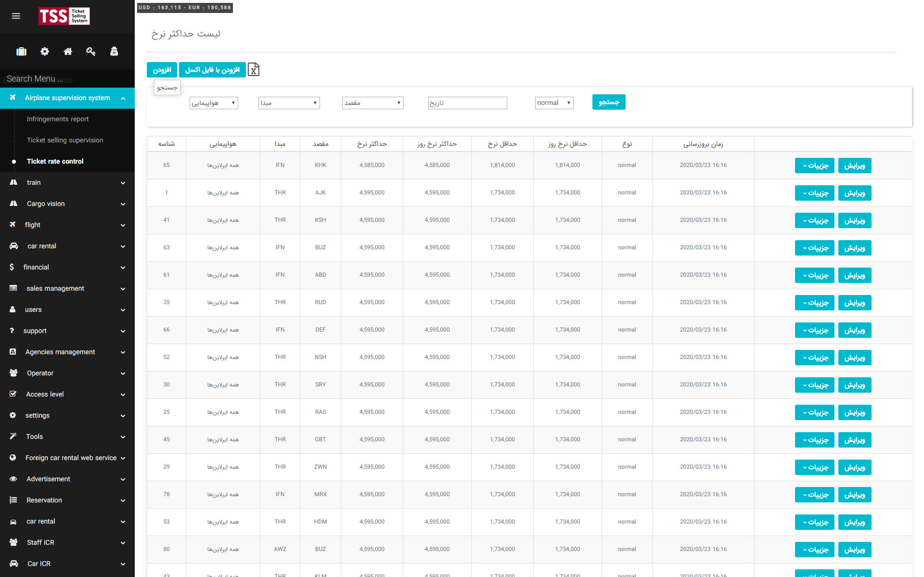Click the key icon in sidebar

pyautogui.click(x=91, y=51)
